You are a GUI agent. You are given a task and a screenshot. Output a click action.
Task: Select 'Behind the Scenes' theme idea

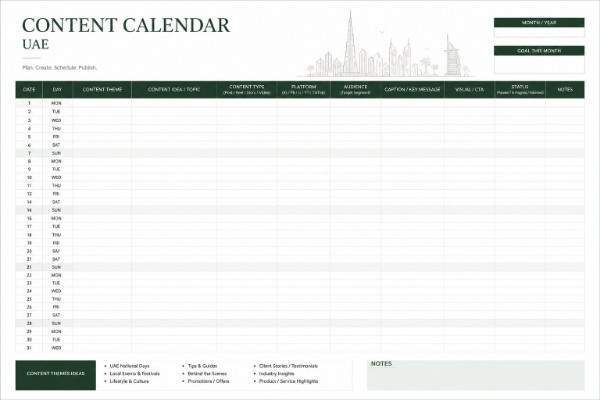click(207, 374)
